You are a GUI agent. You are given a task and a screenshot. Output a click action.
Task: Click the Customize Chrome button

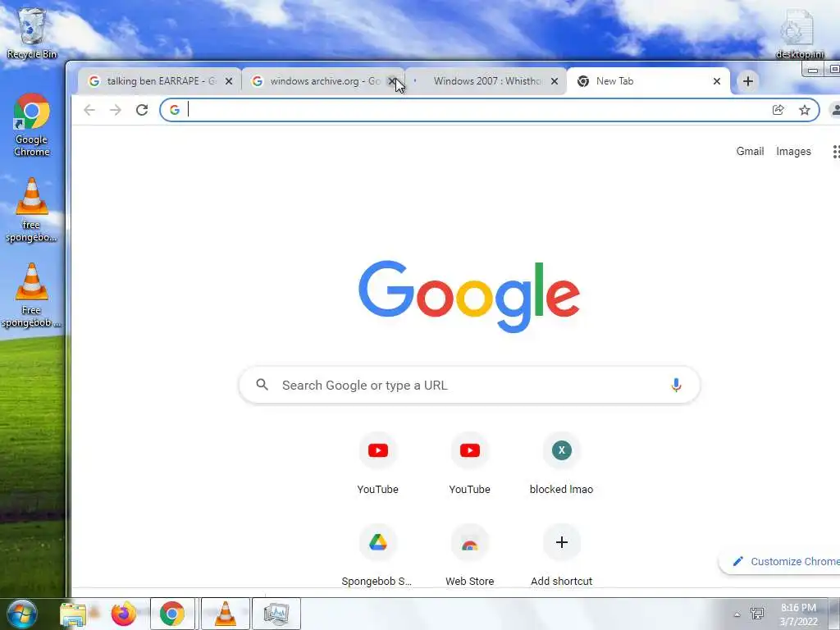[781, 561]
